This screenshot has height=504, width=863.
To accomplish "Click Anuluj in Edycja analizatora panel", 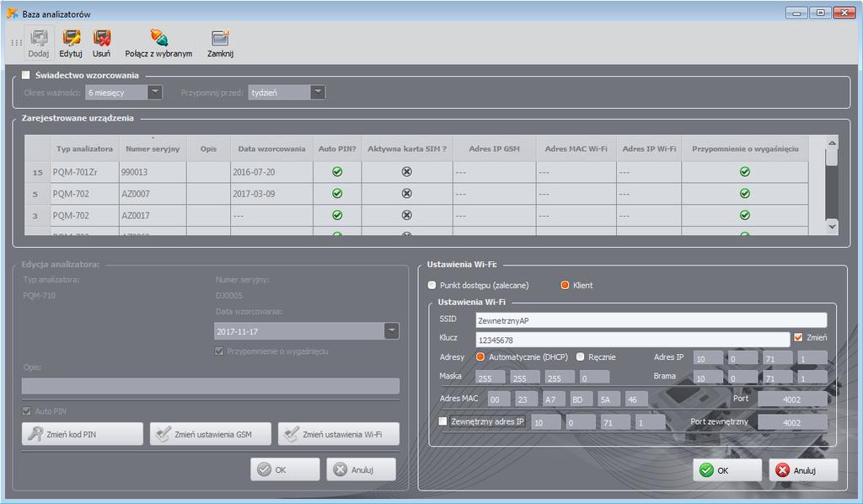I will click(x=361, y=469).
